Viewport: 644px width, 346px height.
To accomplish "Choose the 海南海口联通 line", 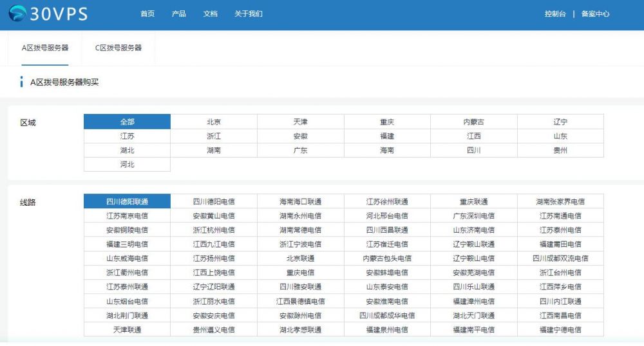I will 300,201.
